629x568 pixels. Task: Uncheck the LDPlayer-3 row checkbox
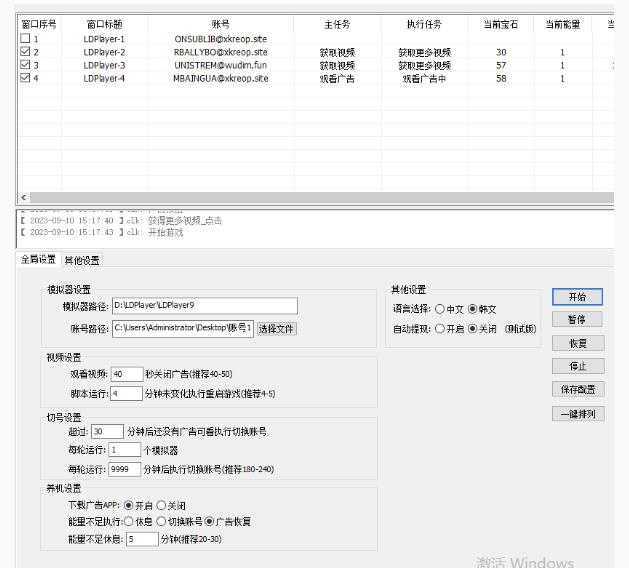26,65
